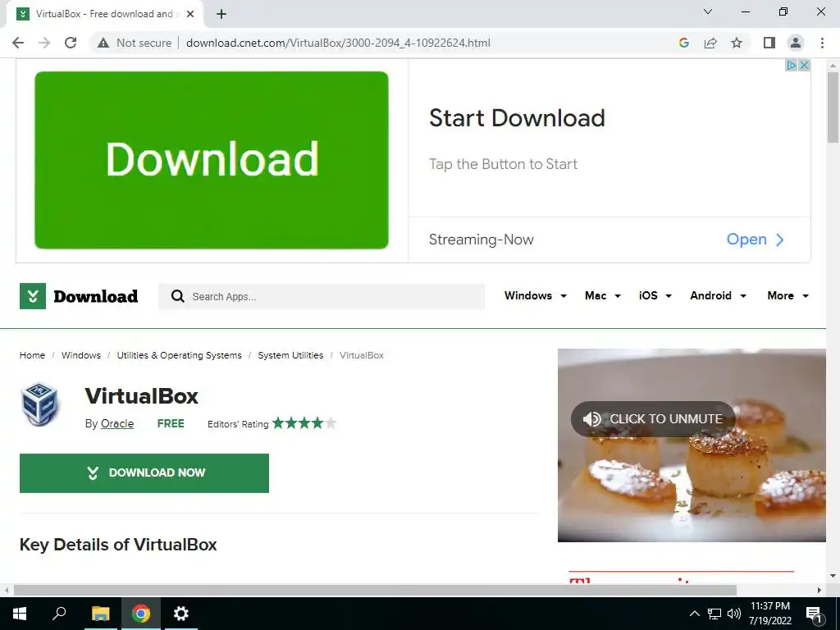Go back to the previous page

tap(18, 43)
